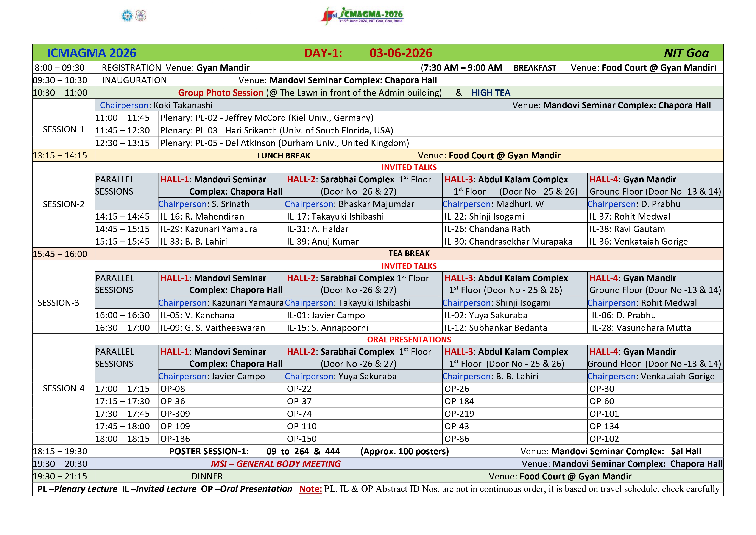
Task: Select the "LUNCH BREAK" label
Action: tap(284, 156)
